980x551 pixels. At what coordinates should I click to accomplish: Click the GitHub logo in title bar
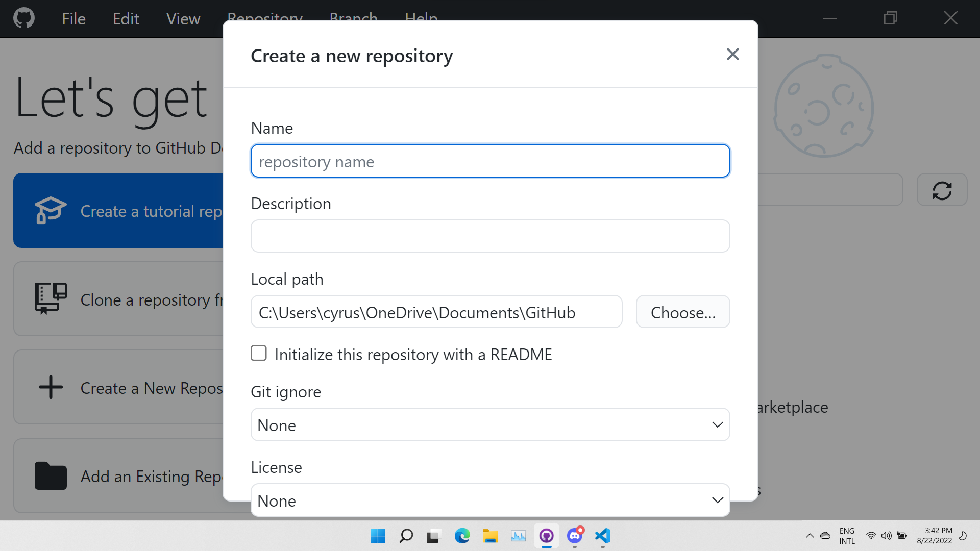[24, 18]
